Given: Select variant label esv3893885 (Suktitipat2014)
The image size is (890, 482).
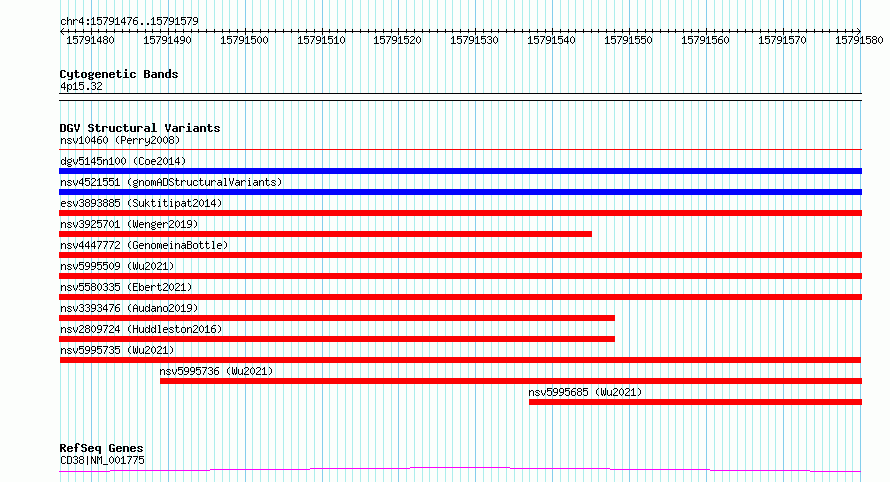Looking at the screenshot, I should 141,203.
